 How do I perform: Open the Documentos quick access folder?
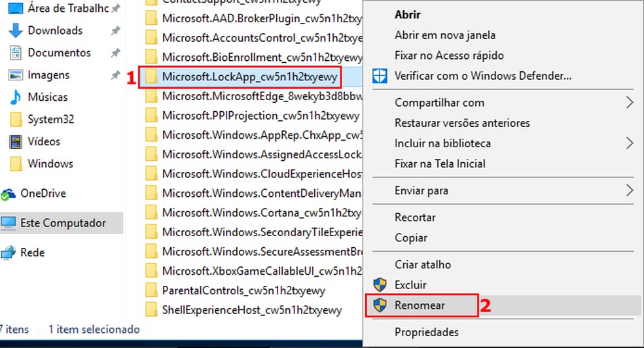click(x=59, y=53)
